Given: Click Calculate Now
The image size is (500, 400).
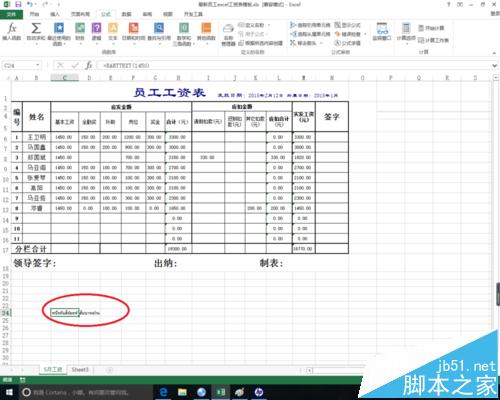Looking at the screenshot, I should point(431,28).
